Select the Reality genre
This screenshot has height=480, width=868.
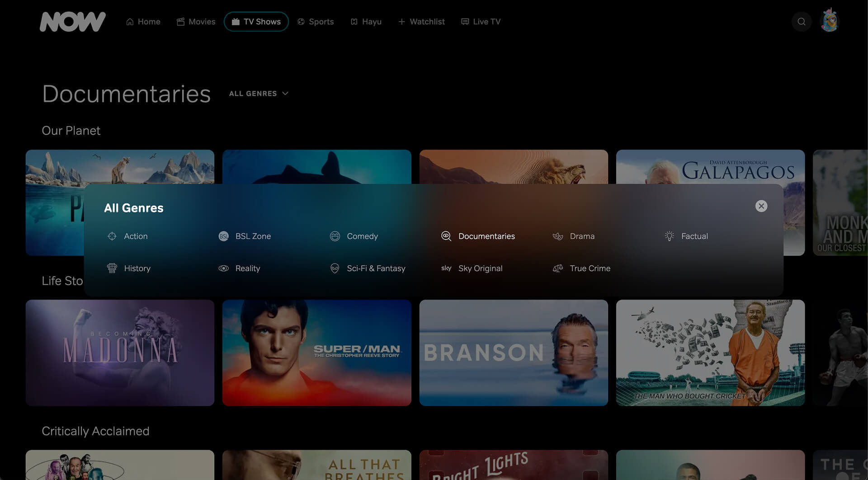click(x=248, y=268)
